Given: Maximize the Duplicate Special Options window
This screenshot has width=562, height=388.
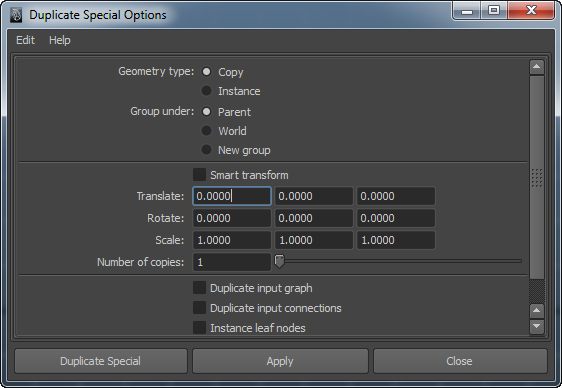Looking at the screenshot, I should click(x=494, y=10).
